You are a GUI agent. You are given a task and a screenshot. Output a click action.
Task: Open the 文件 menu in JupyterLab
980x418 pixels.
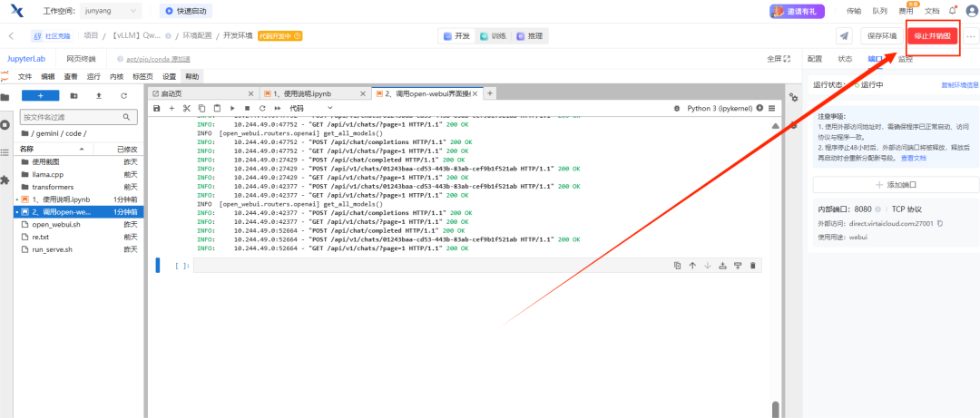[25, 77]
